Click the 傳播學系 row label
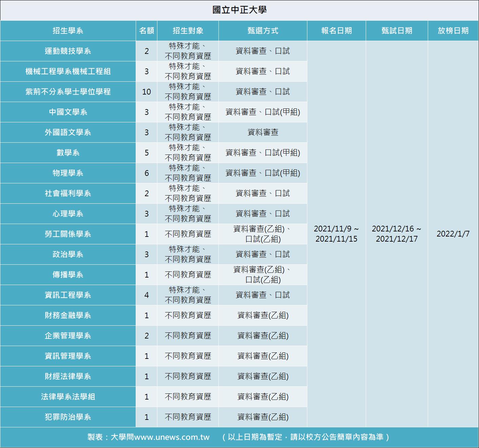479x448 pixels. [68, 275]
